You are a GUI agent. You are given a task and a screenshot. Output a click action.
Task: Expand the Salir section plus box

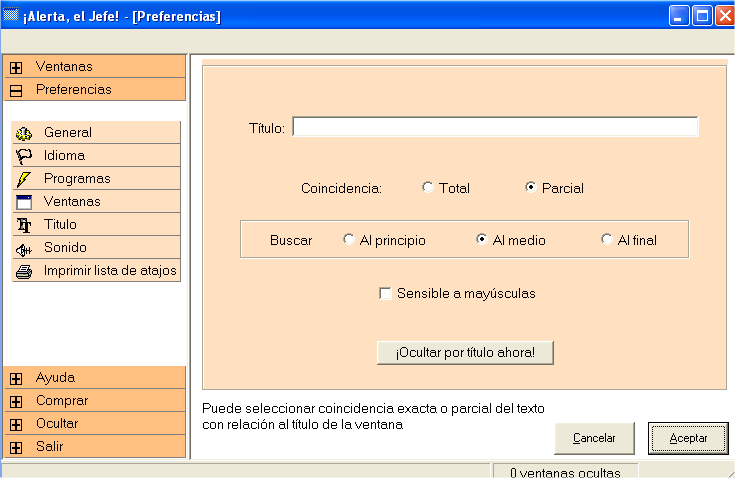pyautogui.click(x=16, y=448)
